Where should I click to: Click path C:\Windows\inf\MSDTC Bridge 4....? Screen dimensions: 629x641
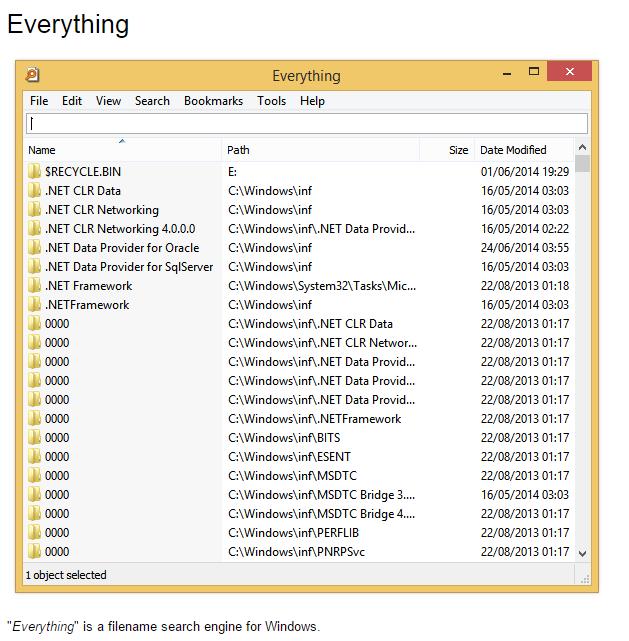coord(321,514)
